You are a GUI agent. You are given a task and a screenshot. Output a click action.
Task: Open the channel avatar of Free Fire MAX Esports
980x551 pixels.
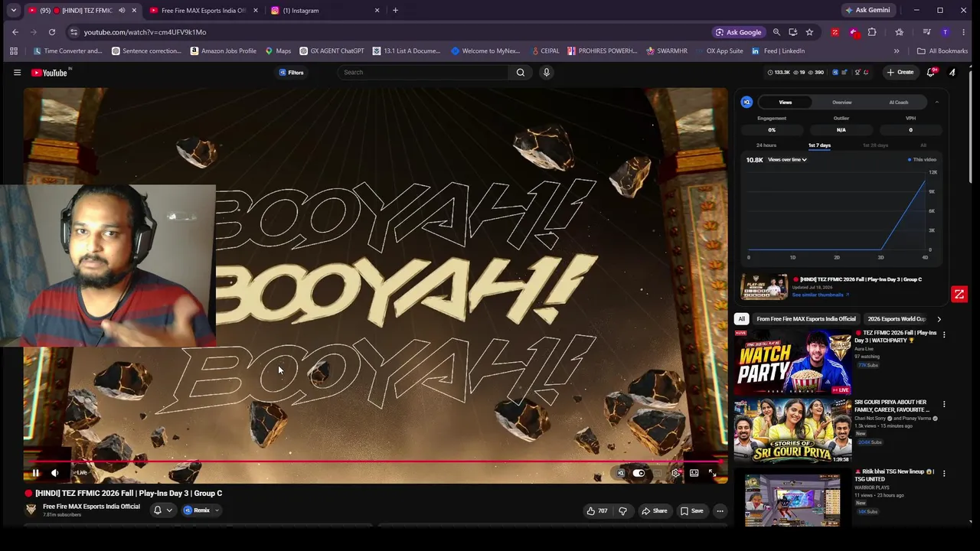click(31, 510)
